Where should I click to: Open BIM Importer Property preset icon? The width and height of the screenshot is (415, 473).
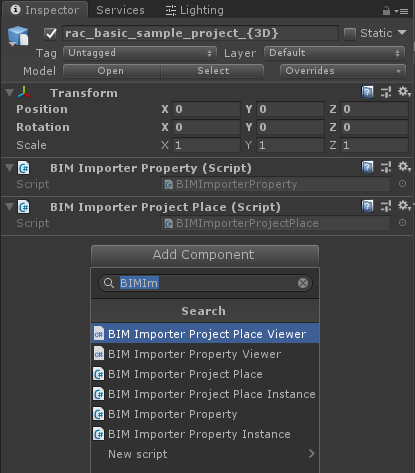[x=386, y=167]
